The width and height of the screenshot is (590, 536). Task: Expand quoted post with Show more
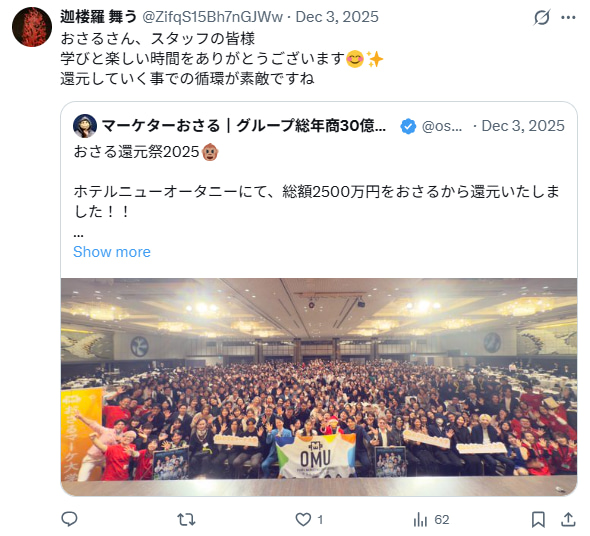(x=112, y=252)
